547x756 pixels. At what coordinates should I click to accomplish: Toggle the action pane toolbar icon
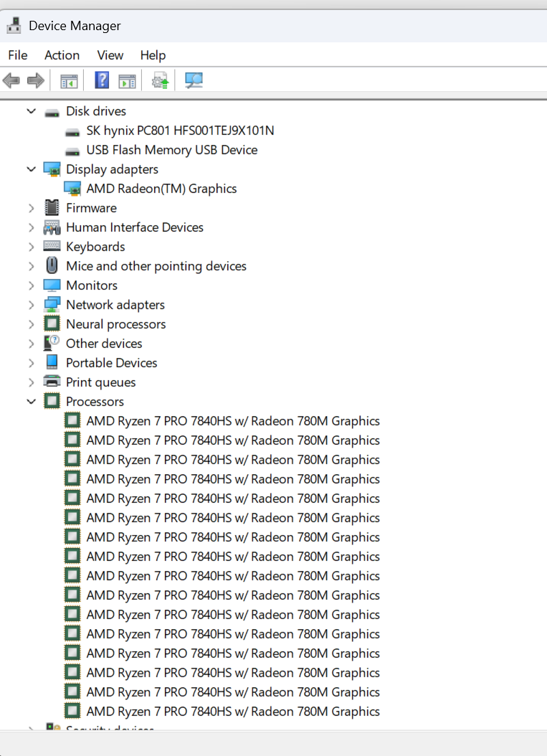127,80
